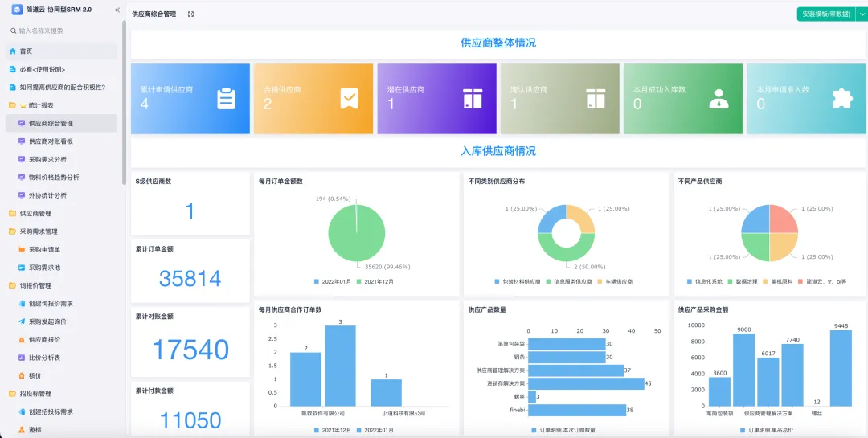The width and height of the screenshot is (868, 438).
Task: Open 如何提高供应商的配合积极性? link
Action: (61, 87)
